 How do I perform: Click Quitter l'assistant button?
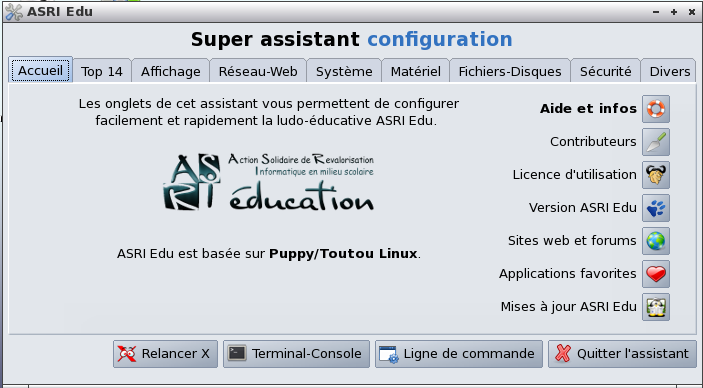[622, 354]
